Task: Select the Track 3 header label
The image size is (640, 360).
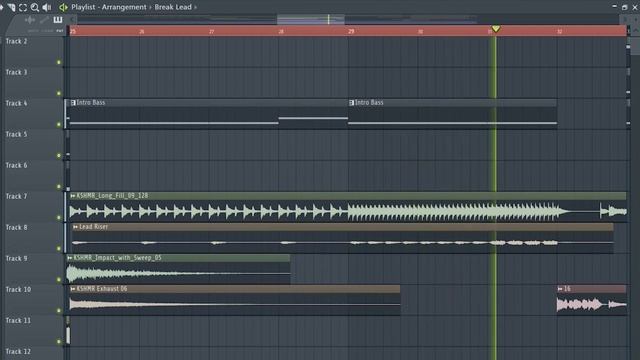Action: click(16, 72)
